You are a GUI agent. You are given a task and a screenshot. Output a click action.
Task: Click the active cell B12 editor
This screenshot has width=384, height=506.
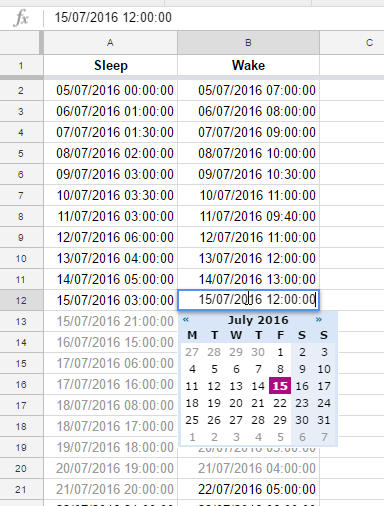click(248, 300)
